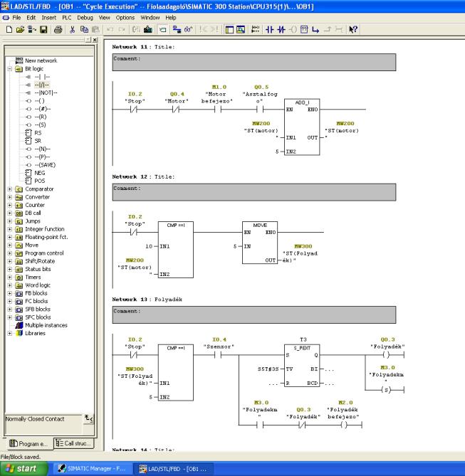
Task: Select the --|NOT|-- element in tree
Action: 46,93
